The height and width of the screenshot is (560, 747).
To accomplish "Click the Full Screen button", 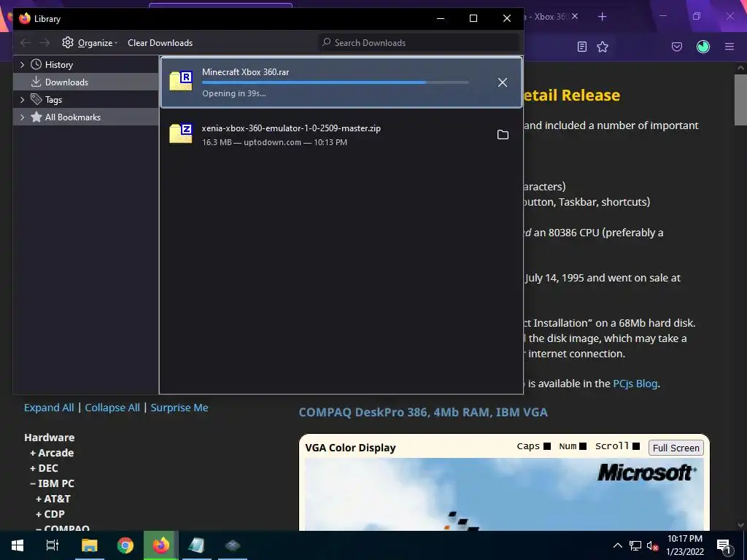I will click(x=676, y=448).
